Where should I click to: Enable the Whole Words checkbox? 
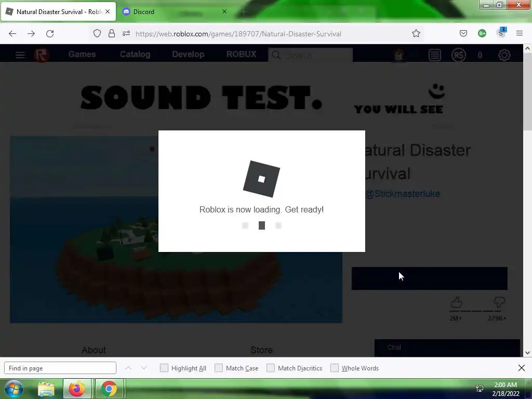point(335,368)
